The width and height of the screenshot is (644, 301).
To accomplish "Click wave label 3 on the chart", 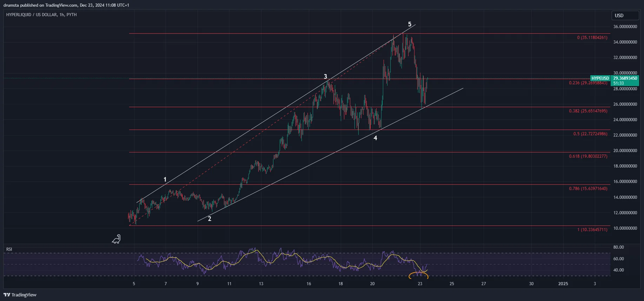I will (325, 77).
